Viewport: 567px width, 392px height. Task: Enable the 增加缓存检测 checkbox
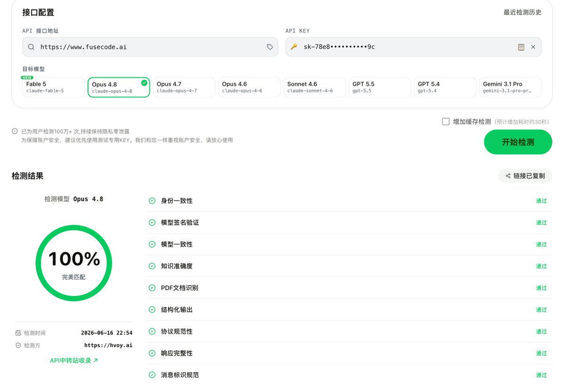[446, 121]
